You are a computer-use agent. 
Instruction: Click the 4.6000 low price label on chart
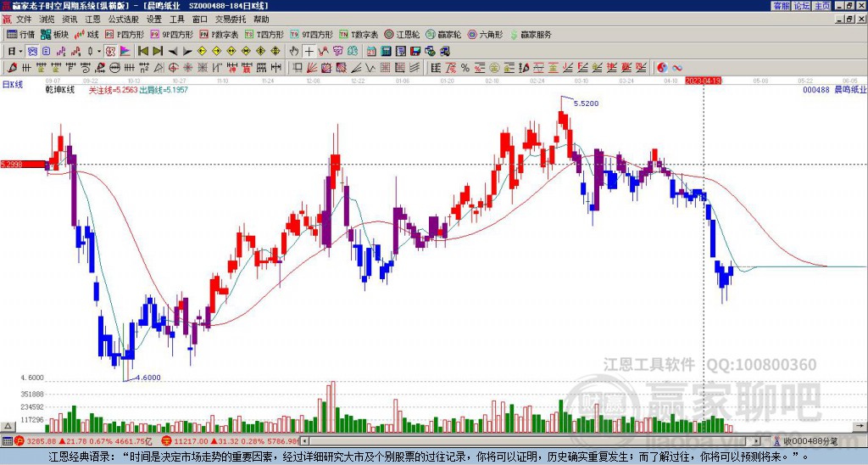pyautogui.click(x=147, y=378)
